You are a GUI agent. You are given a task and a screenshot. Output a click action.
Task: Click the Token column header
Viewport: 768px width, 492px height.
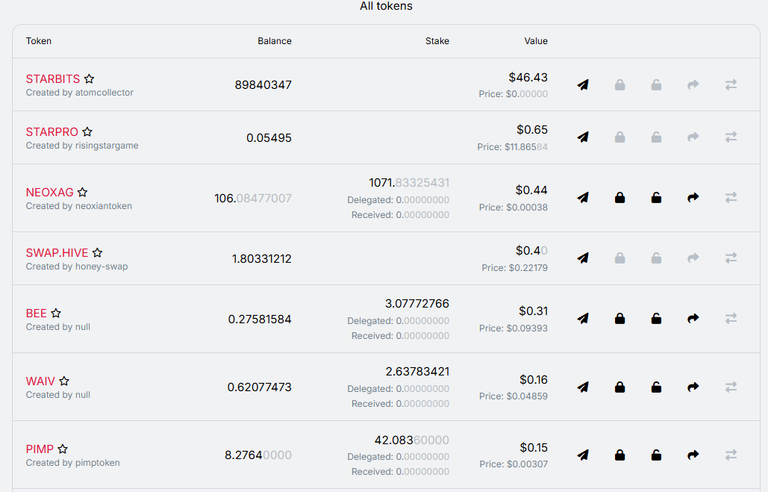(x=39, y=41)
